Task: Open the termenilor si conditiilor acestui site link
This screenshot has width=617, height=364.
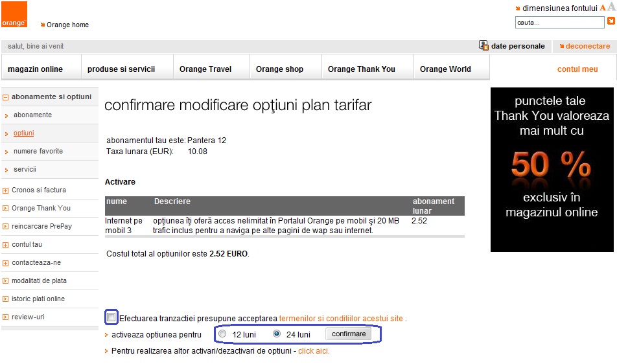Action: click(x=341, y=319)
